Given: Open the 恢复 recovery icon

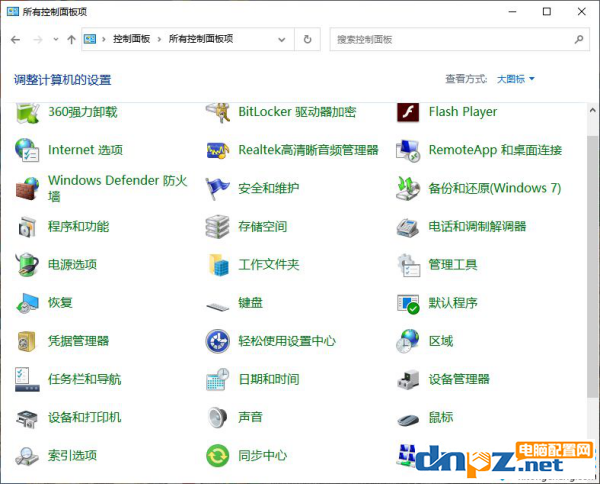Looking at the screenshot, I should click(x=27, y=303).
